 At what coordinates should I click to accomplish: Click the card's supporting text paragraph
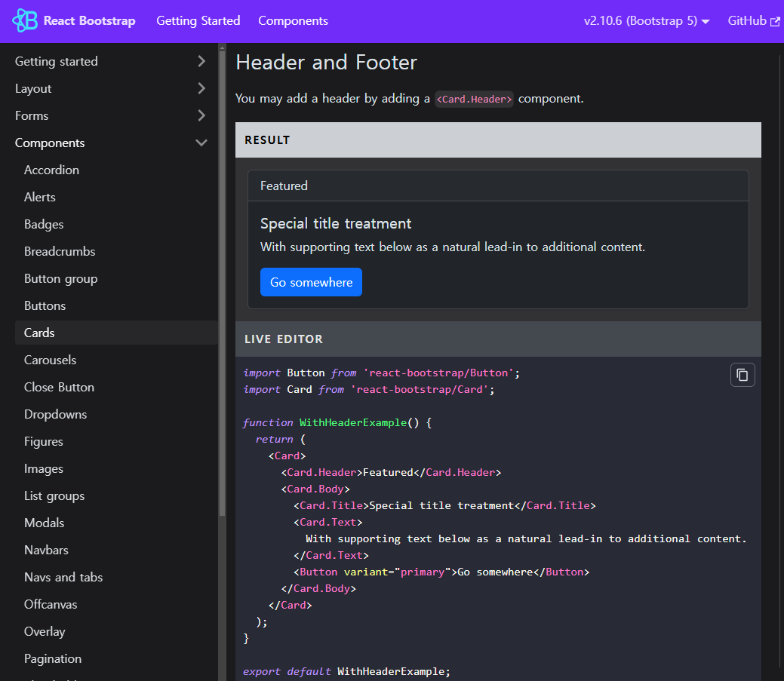[453, 247]
